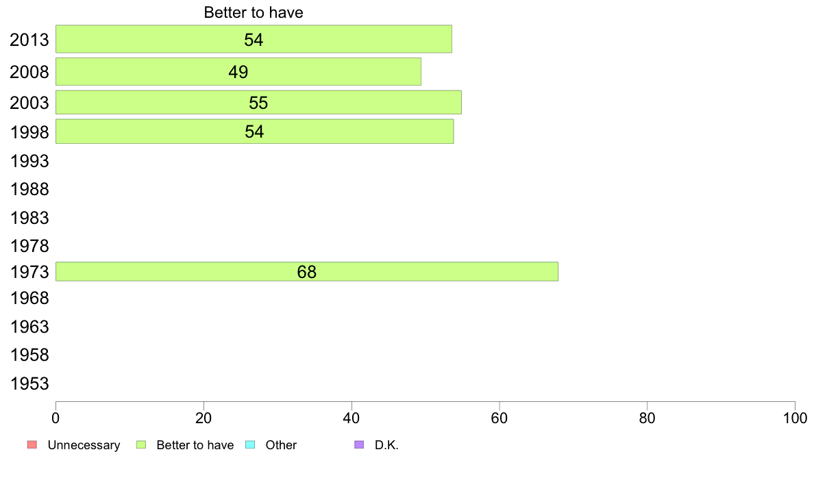Click the 1953 year axis label
814x504 pixels.
tap(29, 384)
